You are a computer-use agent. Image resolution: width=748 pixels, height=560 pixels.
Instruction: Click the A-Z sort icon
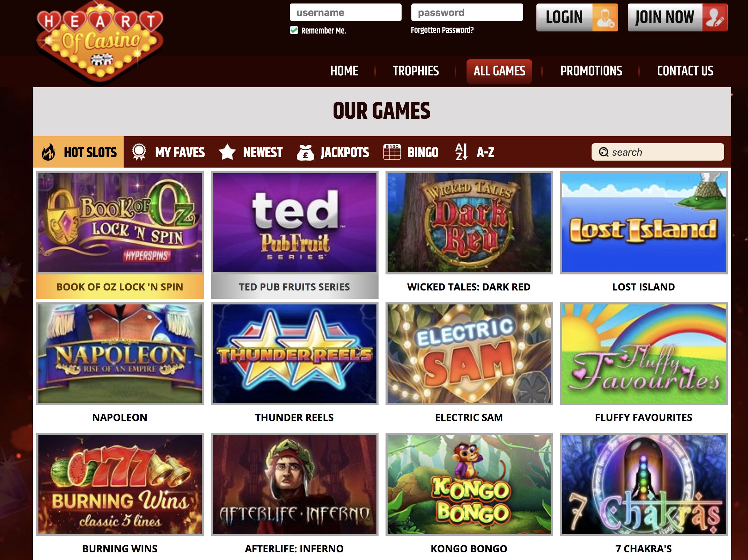461,152
